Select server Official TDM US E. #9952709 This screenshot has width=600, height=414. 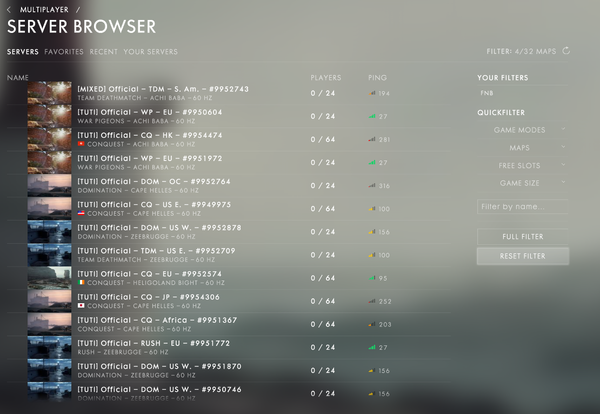click(x=229, y=255)
